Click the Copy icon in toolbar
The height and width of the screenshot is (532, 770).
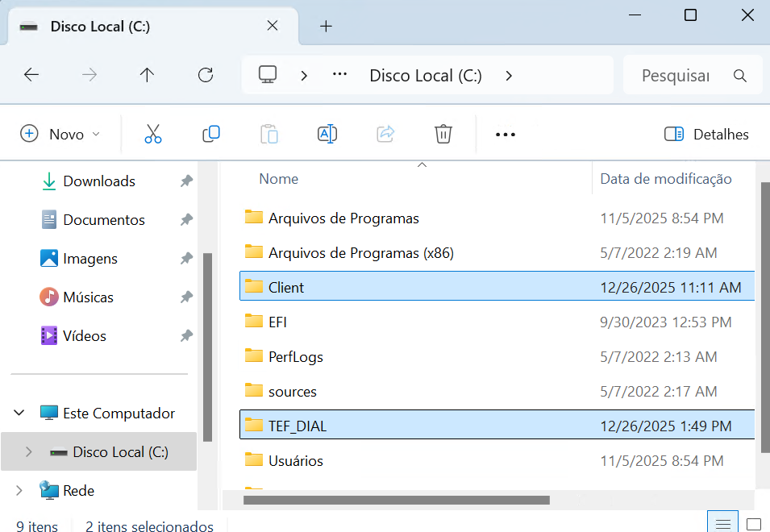[211, 134]
